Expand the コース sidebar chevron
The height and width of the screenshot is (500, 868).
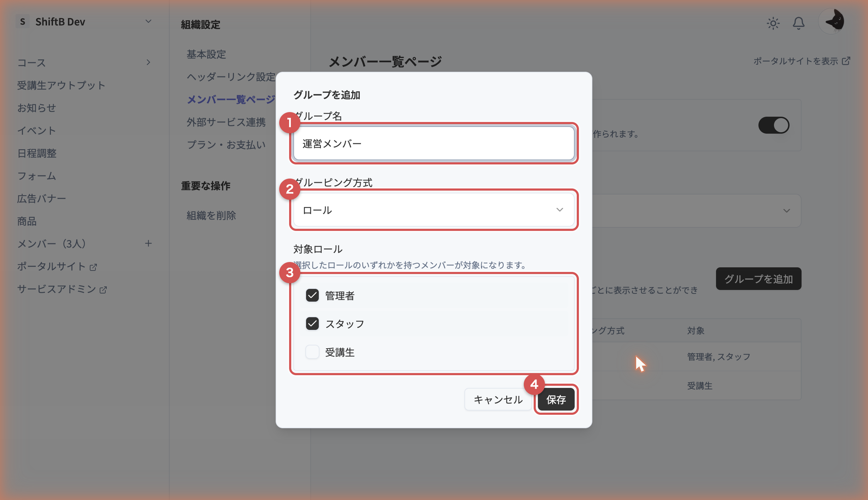tap(148, 62)
